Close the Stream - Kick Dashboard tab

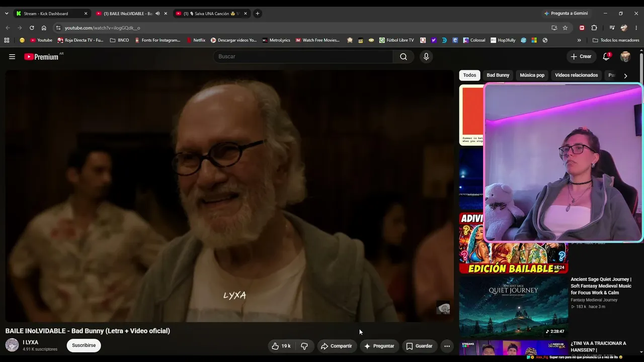(x=86, y=14)
